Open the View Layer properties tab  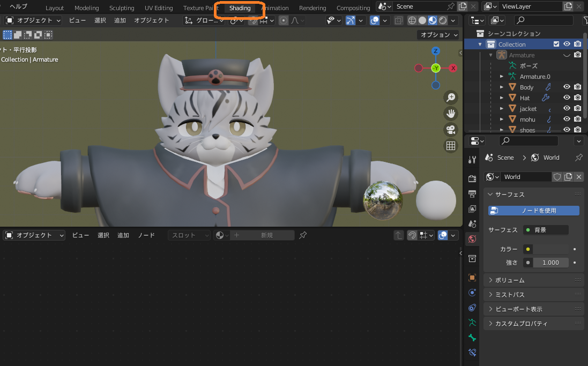472,208
